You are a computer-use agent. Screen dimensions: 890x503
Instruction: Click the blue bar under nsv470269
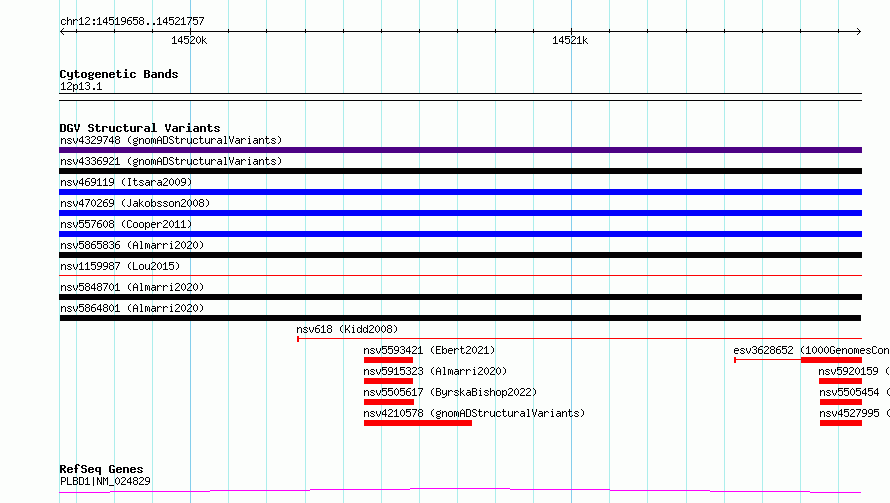point(460,213)
